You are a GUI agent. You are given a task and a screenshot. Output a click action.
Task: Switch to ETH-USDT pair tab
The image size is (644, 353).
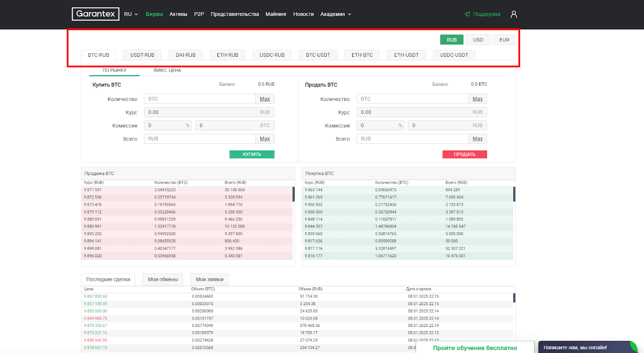click(406, 55)
